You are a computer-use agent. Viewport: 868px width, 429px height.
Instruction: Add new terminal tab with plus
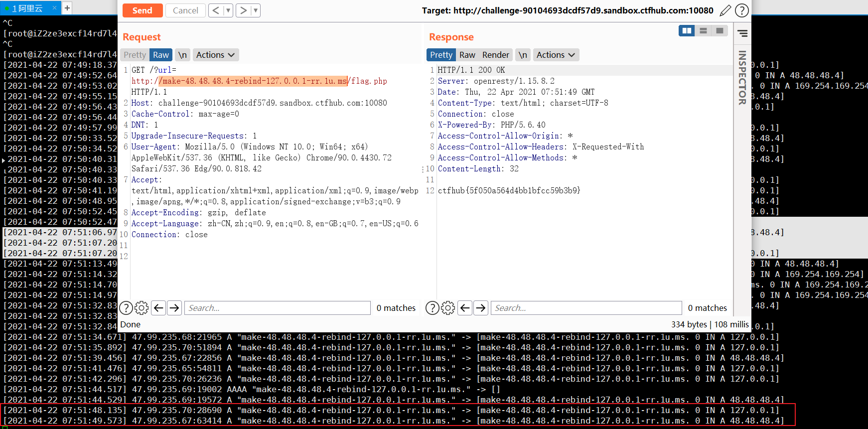coord(67,8)
